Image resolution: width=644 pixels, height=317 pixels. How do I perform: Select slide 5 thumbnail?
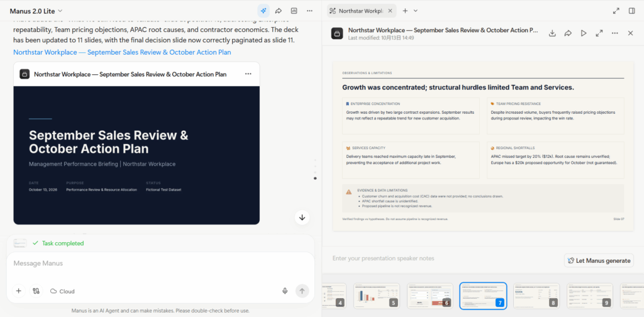click(x=377, y=296)
